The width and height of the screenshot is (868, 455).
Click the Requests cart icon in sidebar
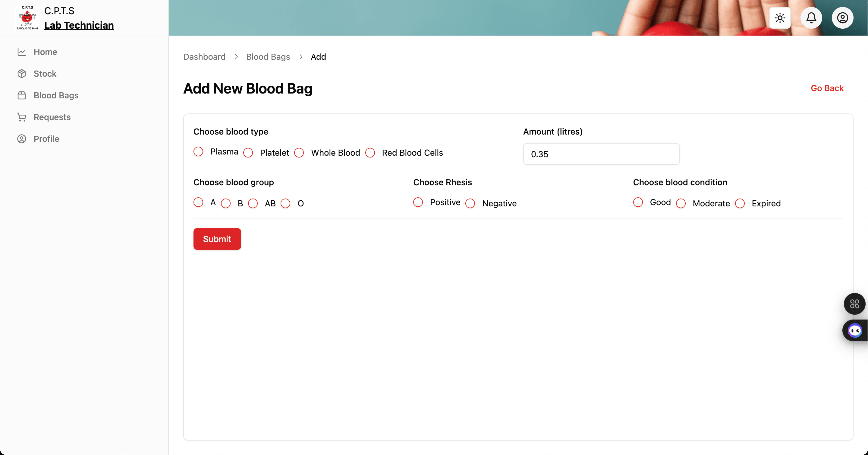click(22, 117)
